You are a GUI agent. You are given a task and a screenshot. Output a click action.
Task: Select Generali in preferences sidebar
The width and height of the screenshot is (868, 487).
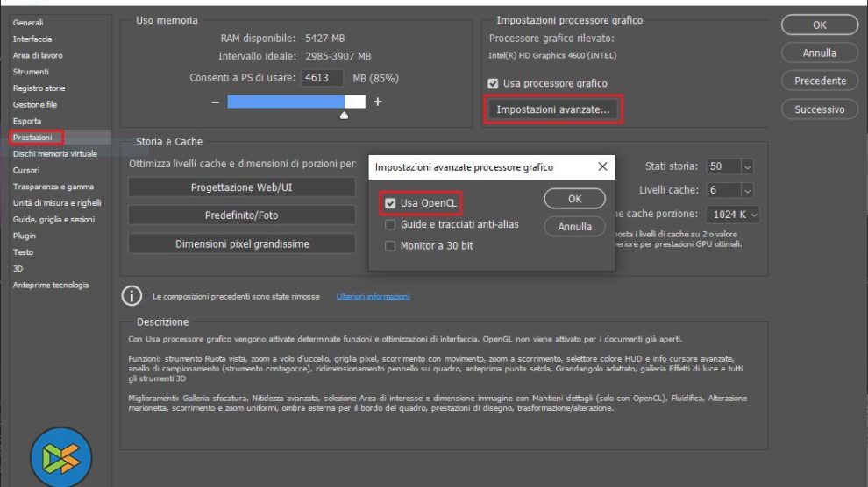point(28,23)
